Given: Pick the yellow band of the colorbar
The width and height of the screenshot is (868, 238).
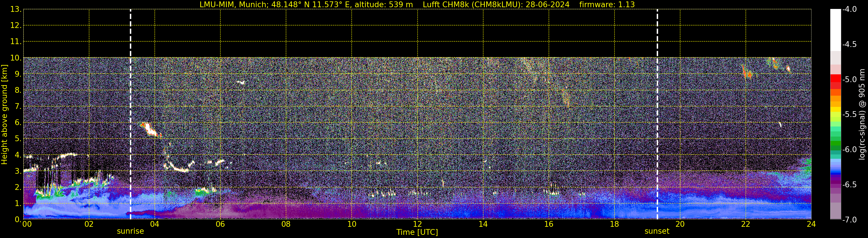Looking at the screenshot, I should pyautogui.click(x=835, y=109).
